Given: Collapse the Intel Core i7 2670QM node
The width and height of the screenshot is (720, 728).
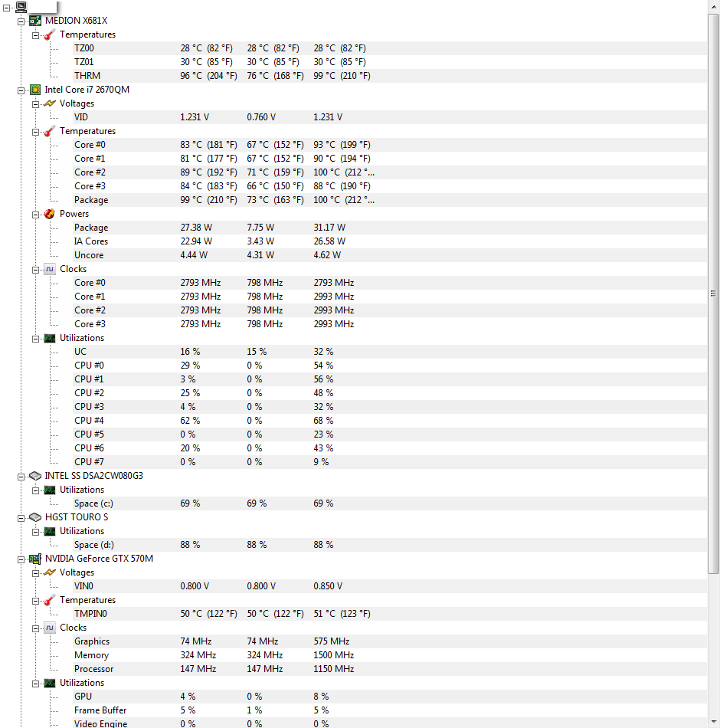Looking at the screenshot, I should point(21,90).
